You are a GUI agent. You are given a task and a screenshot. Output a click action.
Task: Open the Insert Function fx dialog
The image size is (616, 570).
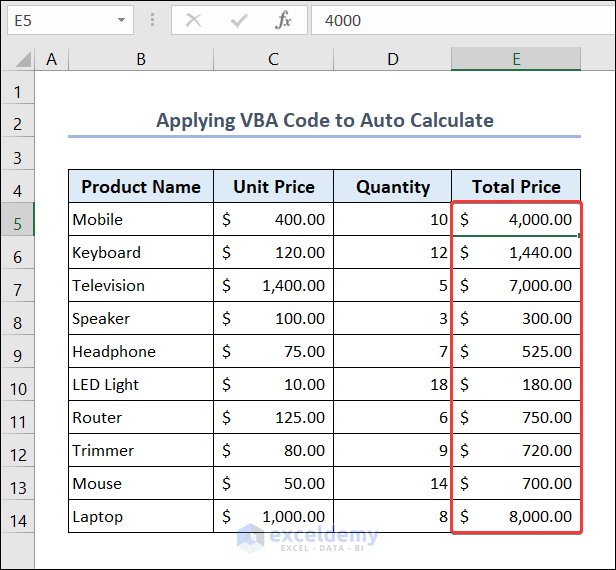point(284,20)
